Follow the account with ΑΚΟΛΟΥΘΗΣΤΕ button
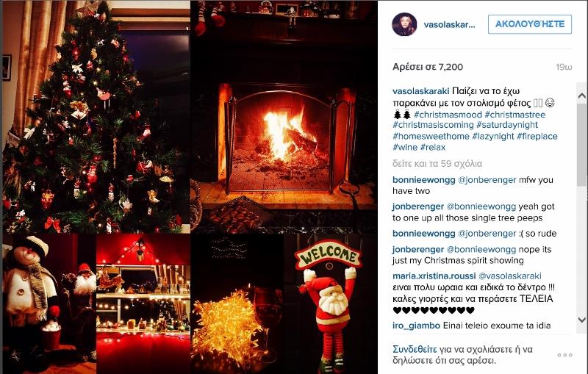Screen dimensions: 588x374 pos(529,24)
